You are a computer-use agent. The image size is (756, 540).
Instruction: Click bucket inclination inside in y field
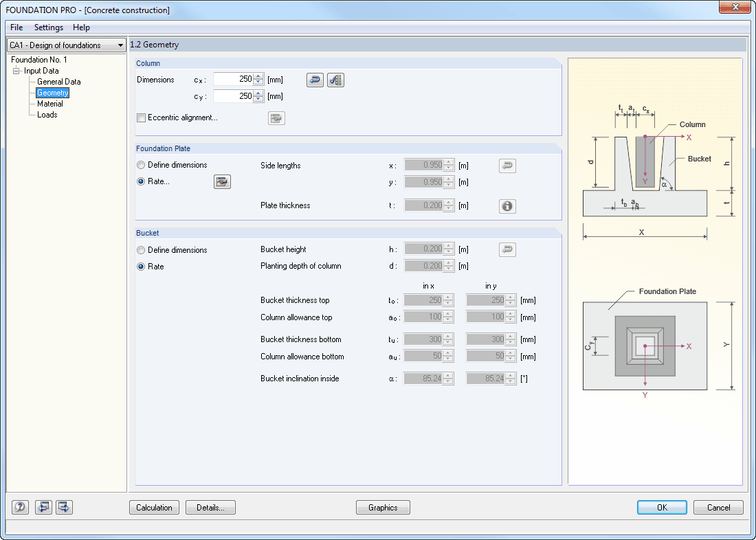pos(486,379)
